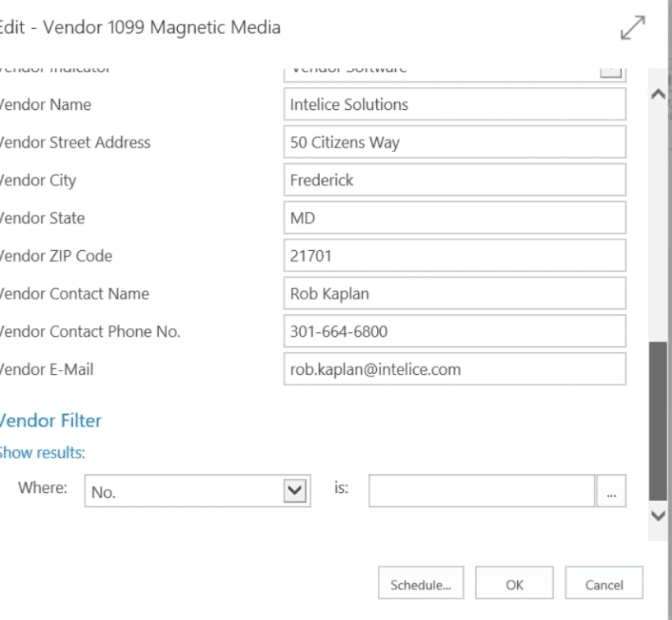This screenshot has width=672, height=620.
Task: Click the Schedule... button
Action: pos(421,583)
